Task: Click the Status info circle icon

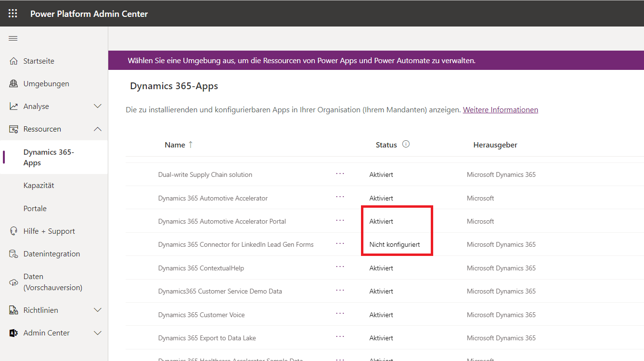Action: [406, 144]
